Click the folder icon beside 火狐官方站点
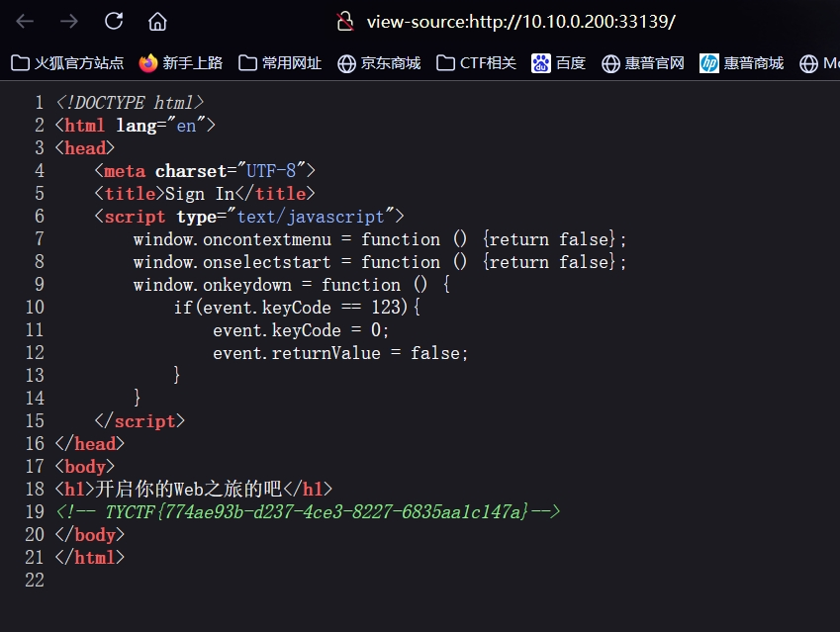This screenshot has width=840, height=632. click(21, 62)
